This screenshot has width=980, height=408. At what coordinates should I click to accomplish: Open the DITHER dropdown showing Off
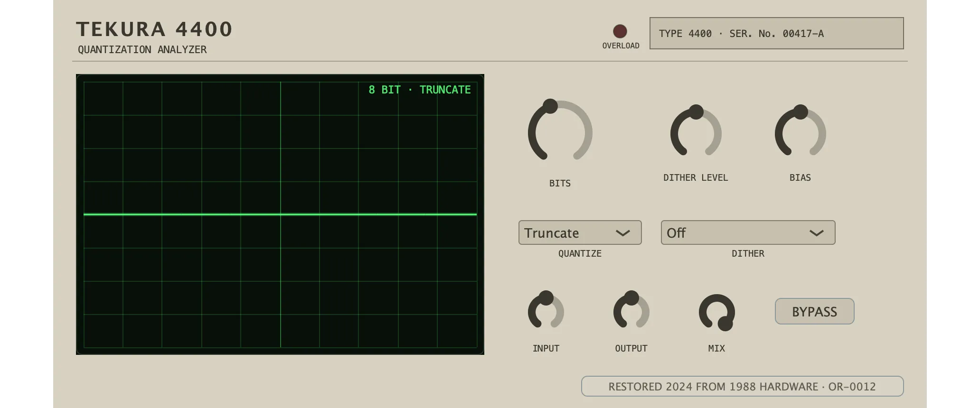click(748, 232)
